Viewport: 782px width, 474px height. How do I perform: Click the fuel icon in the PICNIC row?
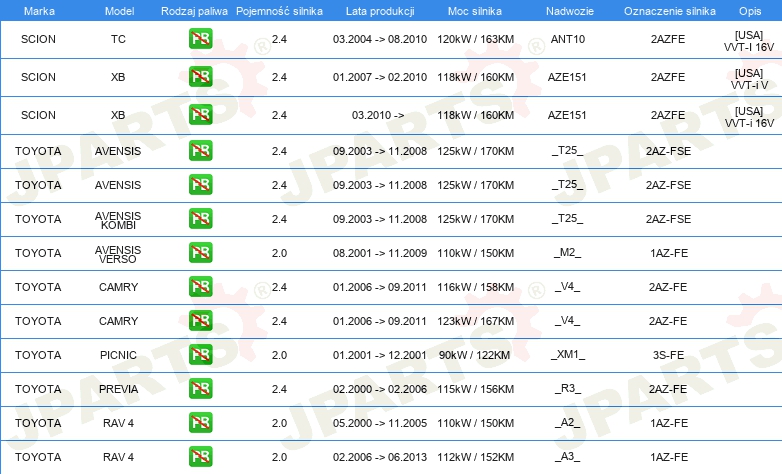point(200,354)
